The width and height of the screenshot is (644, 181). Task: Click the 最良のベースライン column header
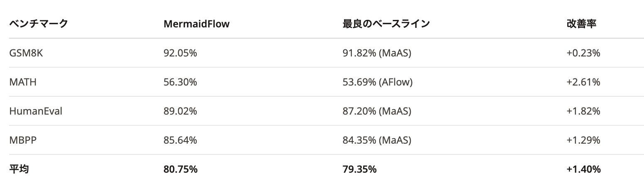point(385,24)
